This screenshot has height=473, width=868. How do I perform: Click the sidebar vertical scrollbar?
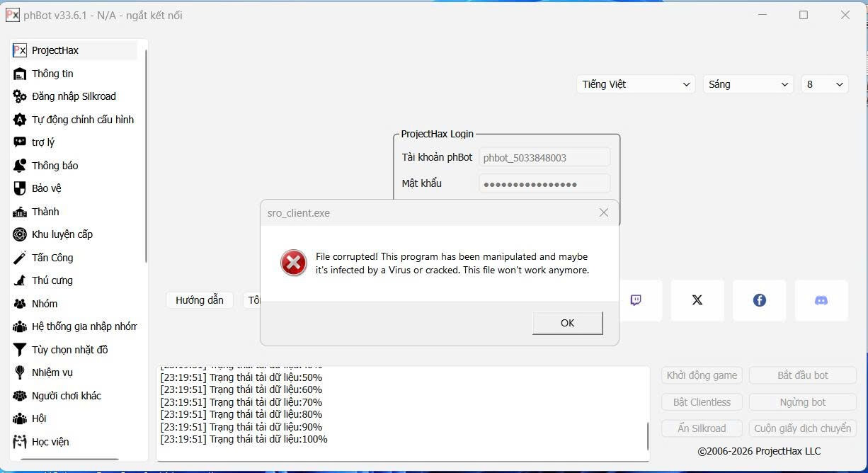[x=146, y=156]
